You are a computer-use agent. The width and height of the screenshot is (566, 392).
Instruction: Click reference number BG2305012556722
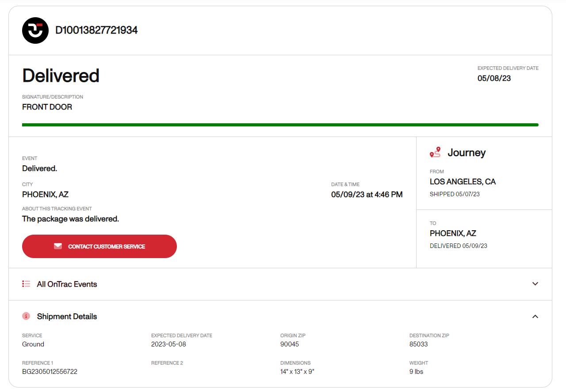pos(50,372)
